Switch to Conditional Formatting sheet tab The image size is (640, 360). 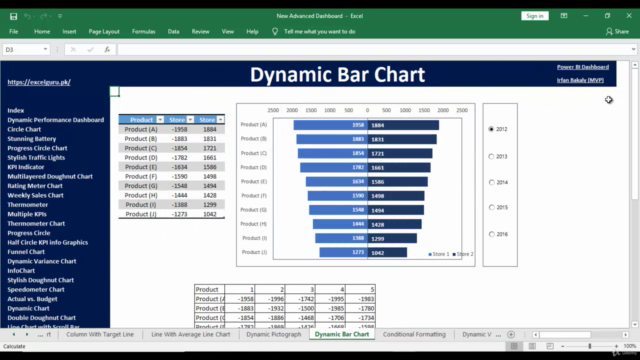414,334
